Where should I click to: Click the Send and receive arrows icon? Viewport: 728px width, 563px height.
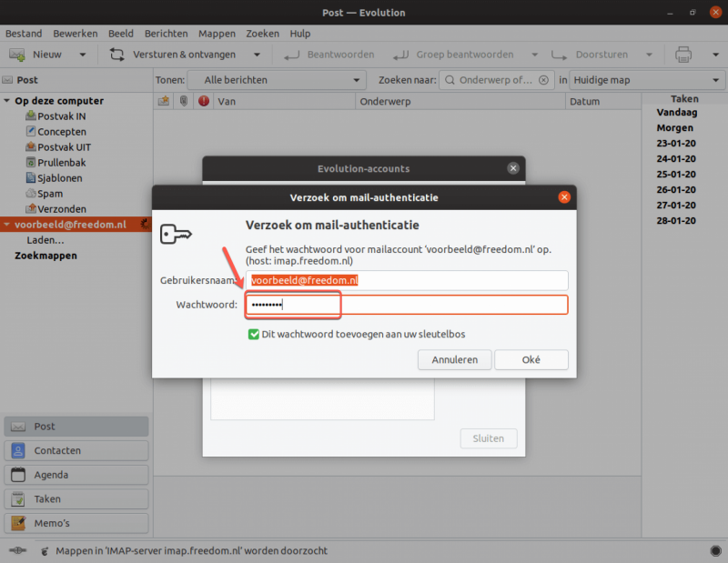coord(116,55)
